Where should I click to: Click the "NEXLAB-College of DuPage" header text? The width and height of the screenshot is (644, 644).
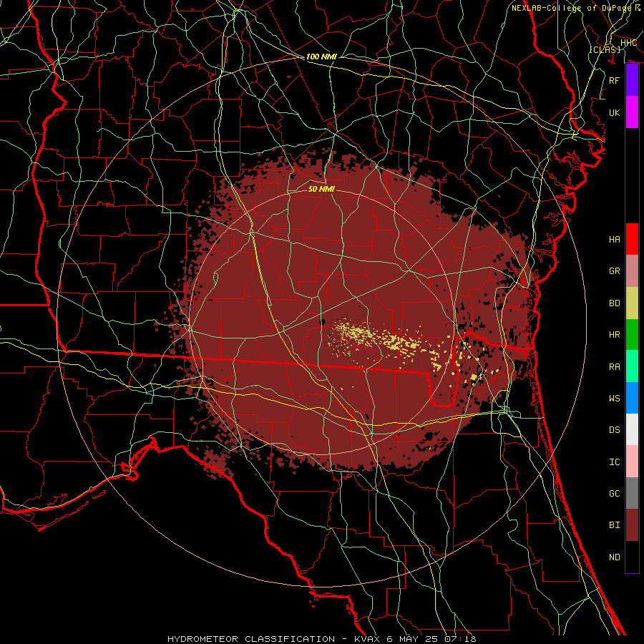coord(571,8)
